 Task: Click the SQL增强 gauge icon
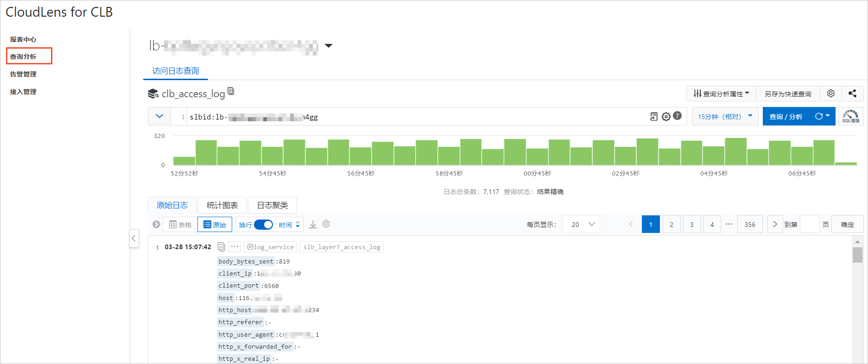pos(850,116)
